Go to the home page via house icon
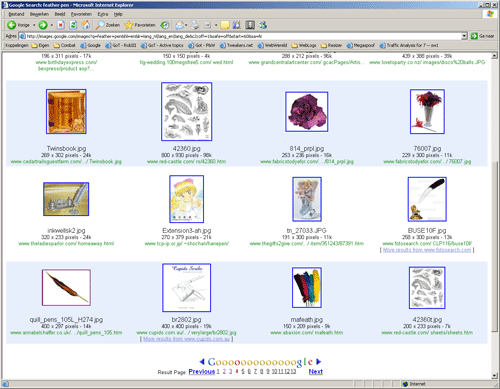Viewport: 500px width, 389px height. (x=86, y=25)
